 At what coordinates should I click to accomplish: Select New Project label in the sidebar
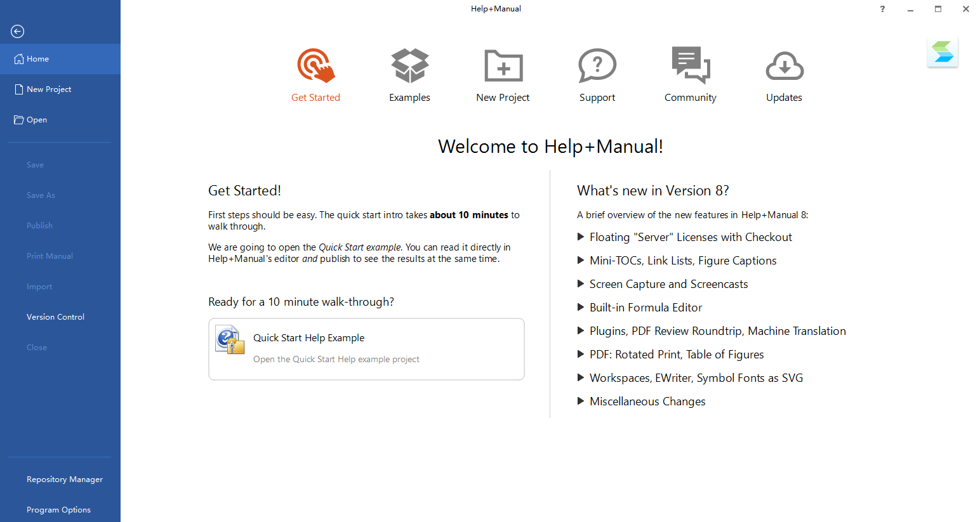pos(49,89)
